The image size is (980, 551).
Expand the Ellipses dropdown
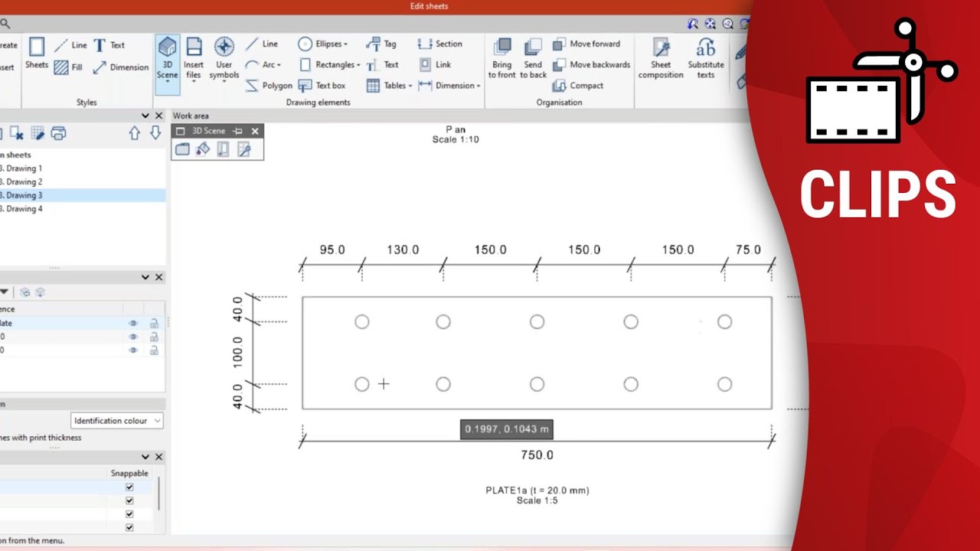[345, 44]
